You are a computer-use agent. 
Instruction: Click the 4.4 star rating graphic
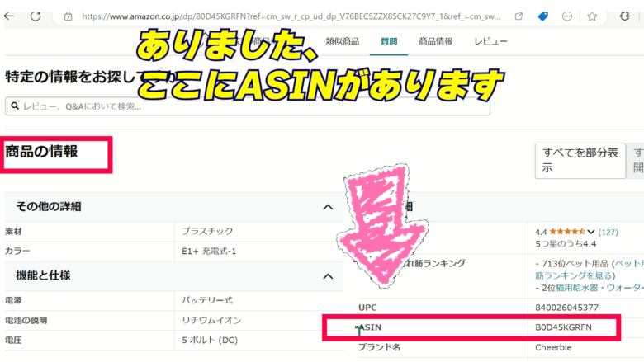pyautogui.click(x=567, y=232)
